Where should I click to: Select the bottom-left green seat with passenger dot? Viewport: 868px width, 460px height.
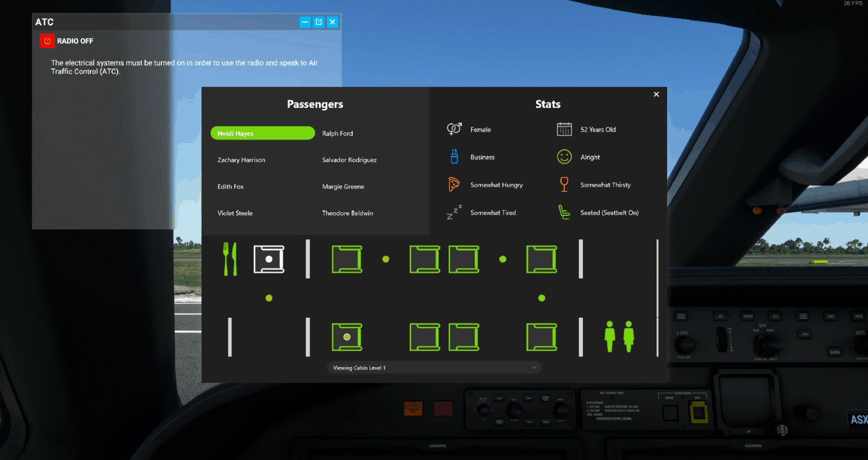(x=347, y=337)
